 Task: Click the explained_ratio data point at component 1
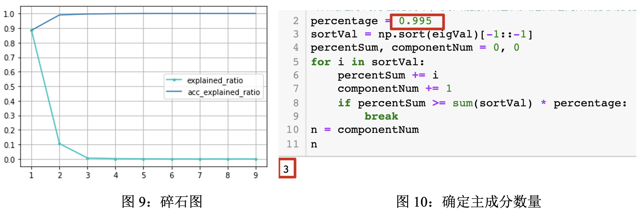point(32,30)
